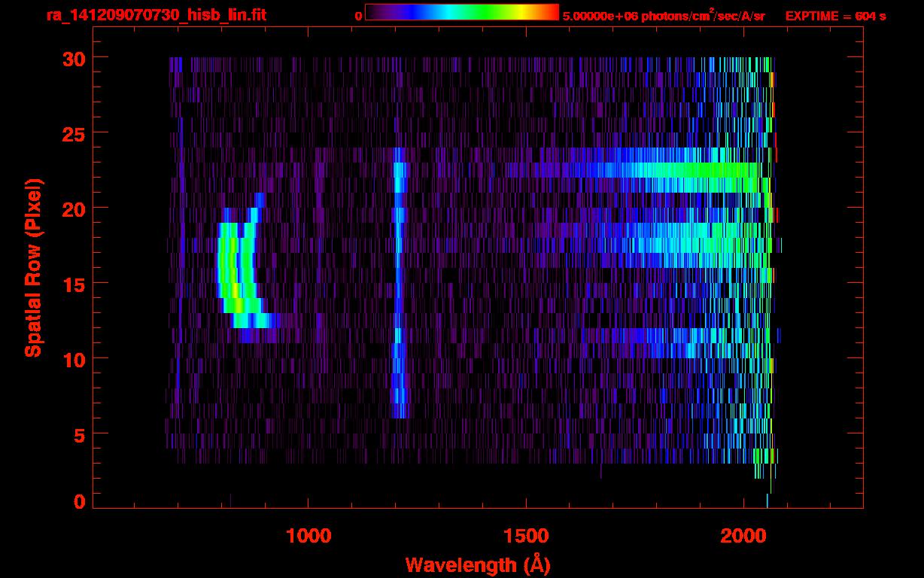The height and width of the screenshot is (578, 924).
Task: Click the 15 spatial row tick label
Action: tap(74, 284)
